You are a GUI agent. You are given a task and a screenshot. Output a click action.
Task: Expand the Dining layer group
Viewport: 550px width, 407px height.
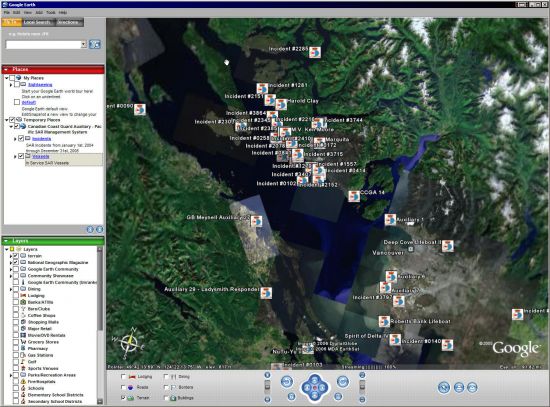[11, 289]
